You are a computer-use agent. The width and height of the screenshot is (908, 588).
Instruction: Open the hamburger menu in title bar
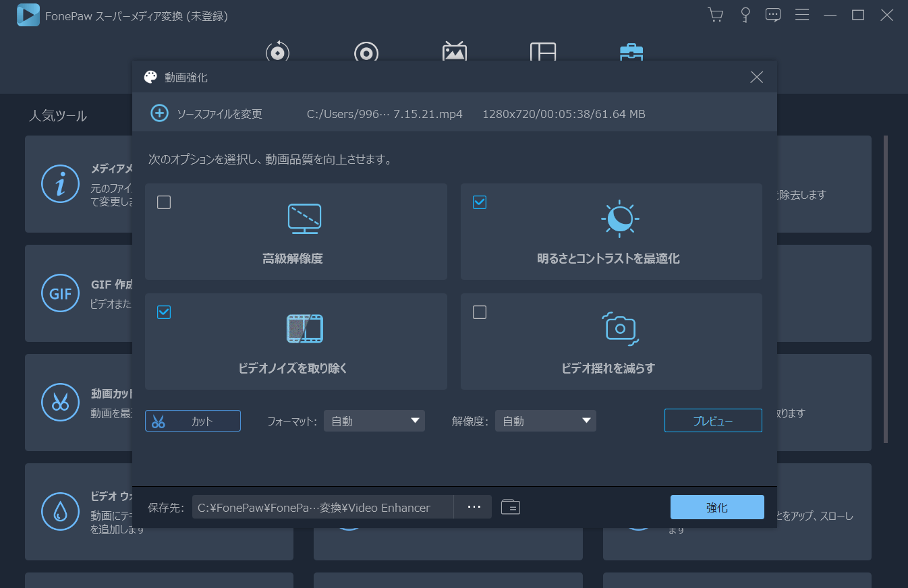pos(802,15)
